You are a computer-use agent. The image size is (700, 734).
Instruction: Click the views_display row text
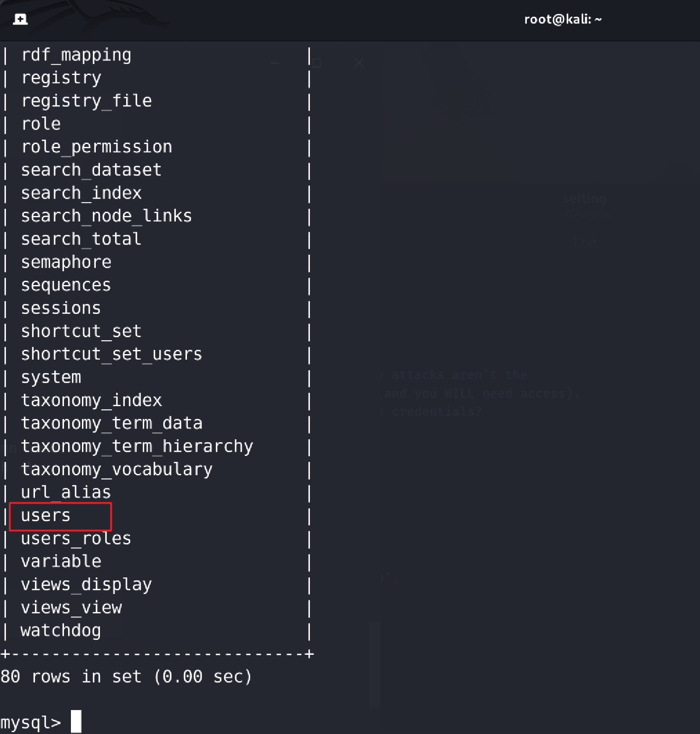(x=86, y=584)
